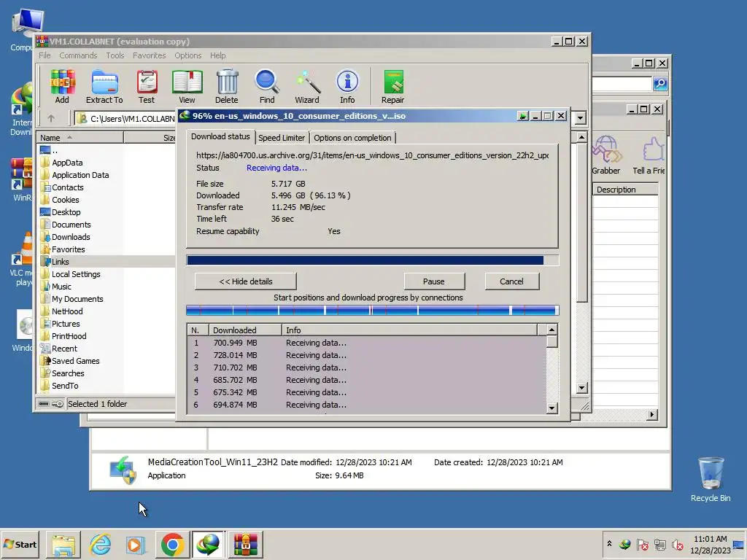Image resolution: width=747 pixels, height=560 pixels.
Task: Click the View toolbar icon in WinRAR
Action: click(187, 86)
